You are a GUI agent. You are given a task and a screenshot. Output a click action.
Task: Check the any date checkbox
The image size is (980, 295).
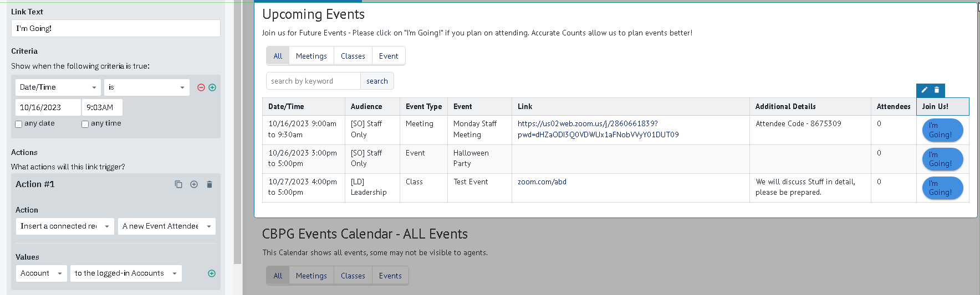click(x=19, y=124)
